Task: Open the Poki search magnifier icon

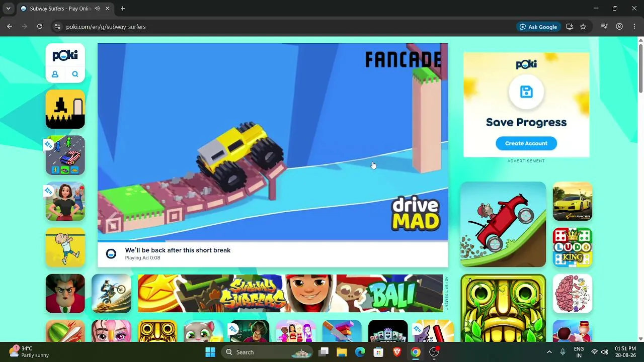Action: 75,74
